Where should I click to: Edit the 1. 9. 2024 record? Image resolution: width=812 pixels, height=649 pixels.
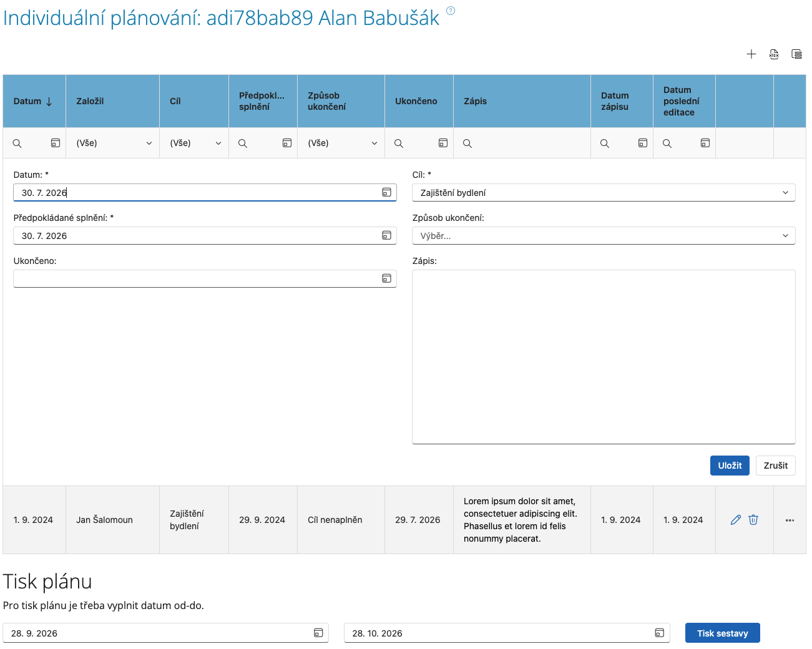tap(736, 520)
